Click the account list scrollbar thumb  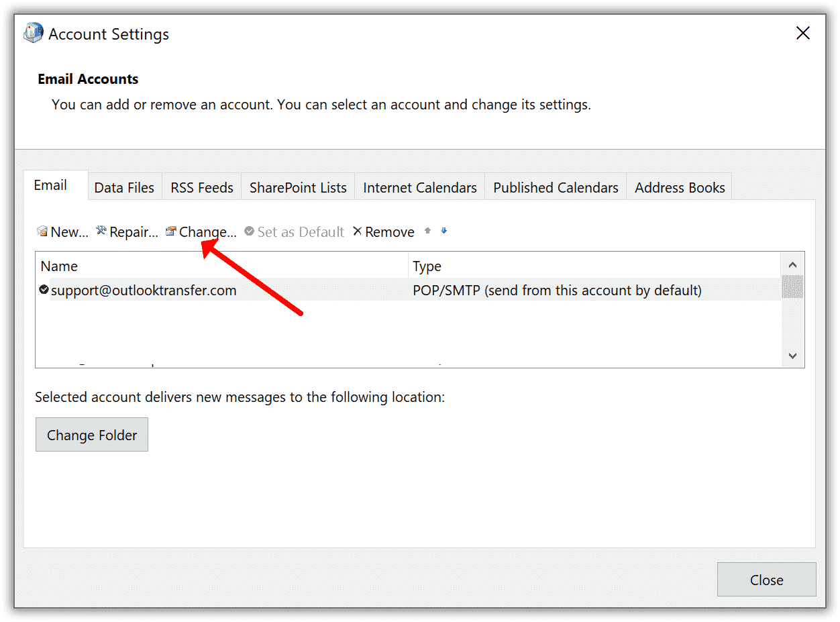(792, 287)
